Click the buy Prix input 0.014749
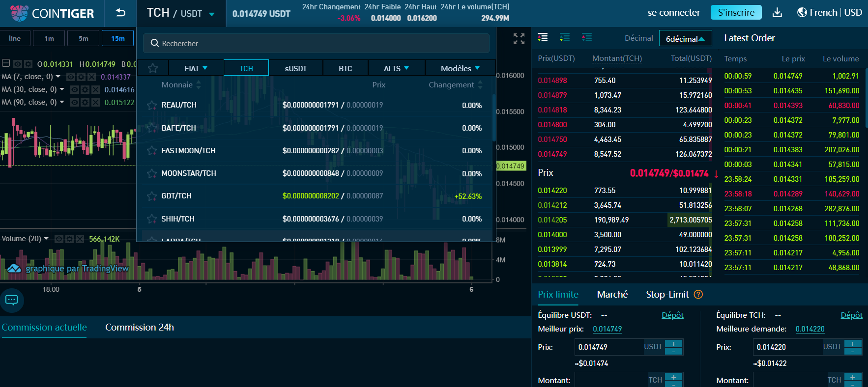This screenshot has height=387, width=868. pos(609,347)
